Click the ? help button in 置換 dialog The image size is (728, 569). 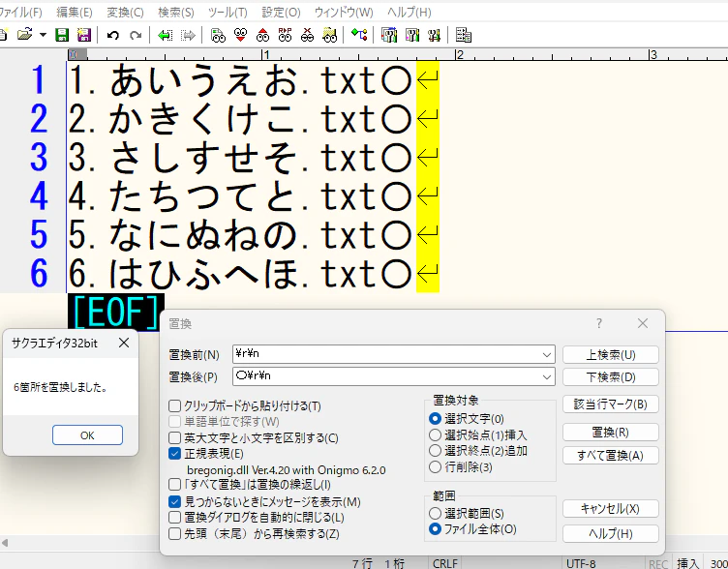pos(599,323)
